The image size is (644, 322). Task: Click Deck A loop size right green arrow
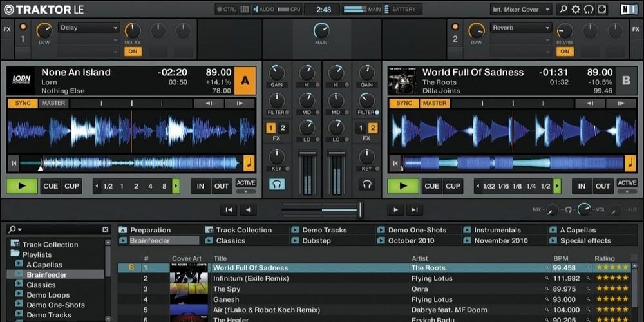pyautogui.click(x=176, y=186)
